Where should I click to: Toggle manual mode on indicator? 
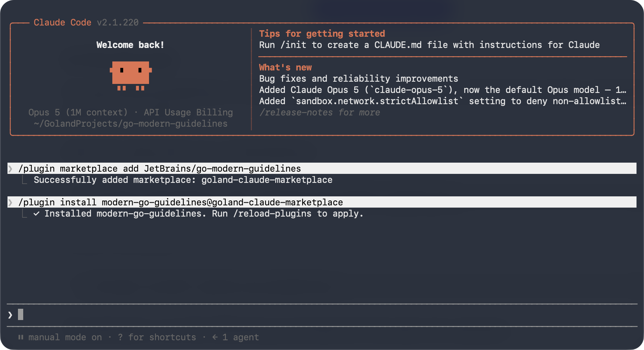65,337
